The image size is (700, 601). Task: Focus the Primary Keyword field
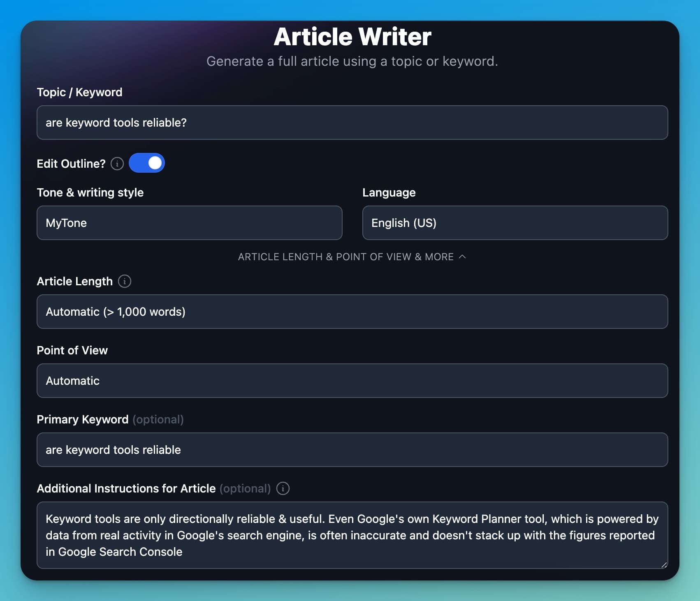(352, 450)
